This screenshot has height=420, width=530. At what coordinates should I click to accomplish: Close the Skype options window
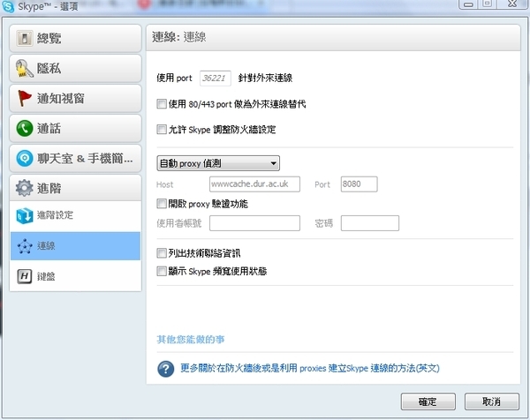click(x=512, y=4)
